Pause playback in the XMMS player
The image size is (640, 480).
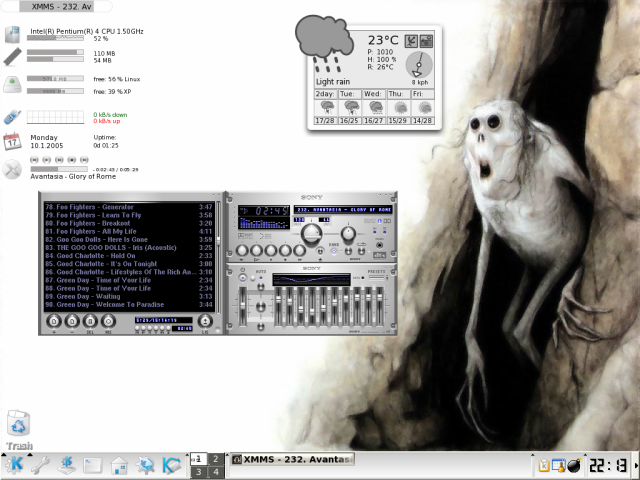[271, 250]
